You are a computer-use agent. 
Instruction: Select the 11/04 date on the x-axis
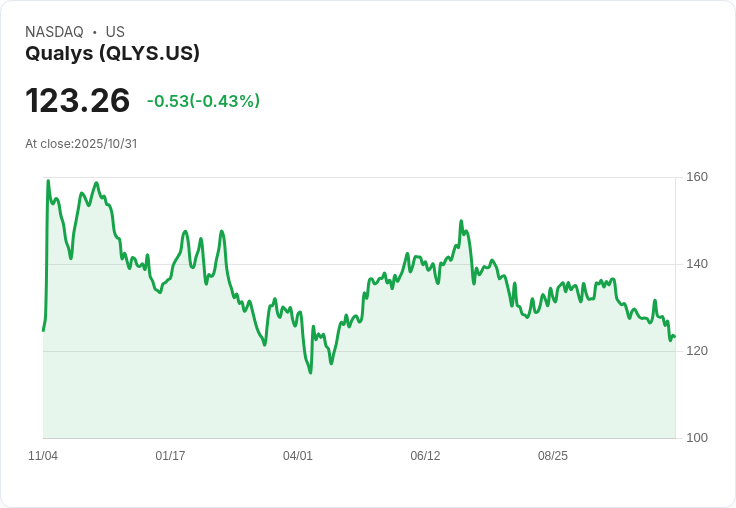pyautogui.click(x=43, y=455)
